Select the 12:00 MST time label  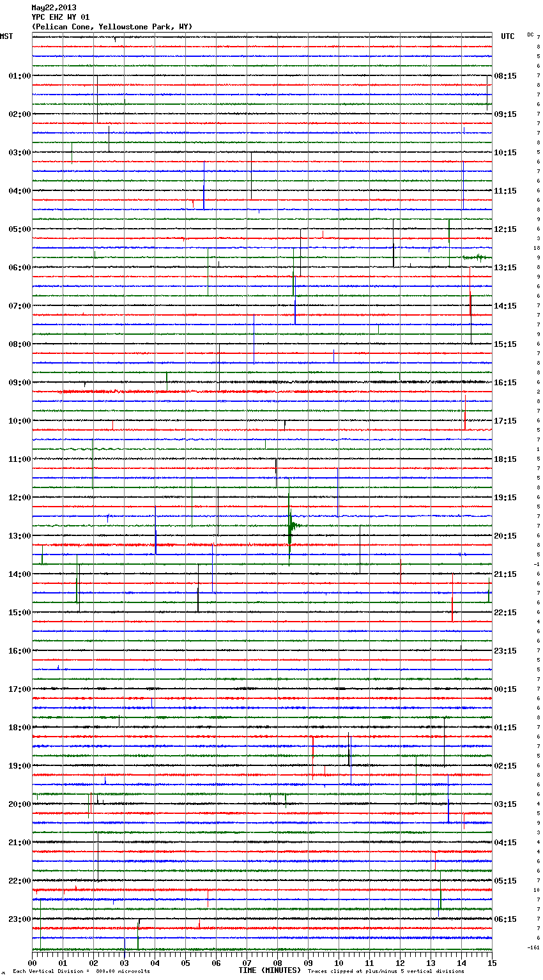pos(19,498)
